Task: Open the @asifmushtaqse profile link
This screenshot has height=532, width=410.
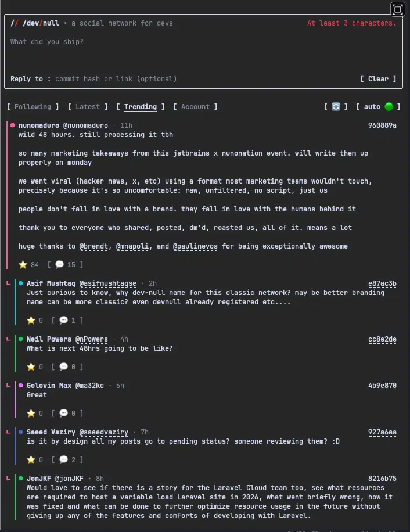Action: coord(108,283)
